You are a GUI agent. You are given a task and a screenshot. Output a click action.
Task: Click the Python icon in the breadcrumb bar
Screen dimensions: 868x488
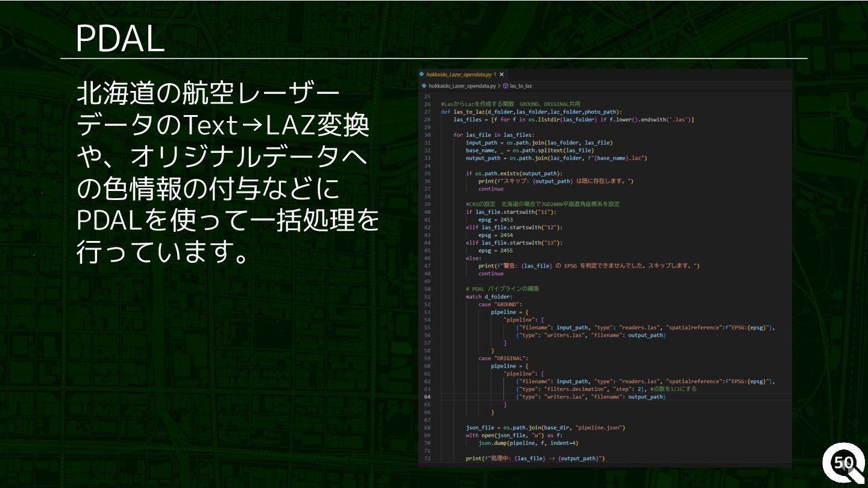tap(423, 86)
